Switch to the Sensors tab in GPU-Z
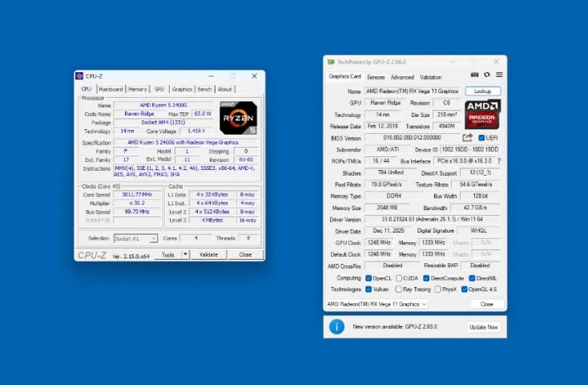This screenshot has width=588, height=385. pyautogui.click(x=376, y=77)
